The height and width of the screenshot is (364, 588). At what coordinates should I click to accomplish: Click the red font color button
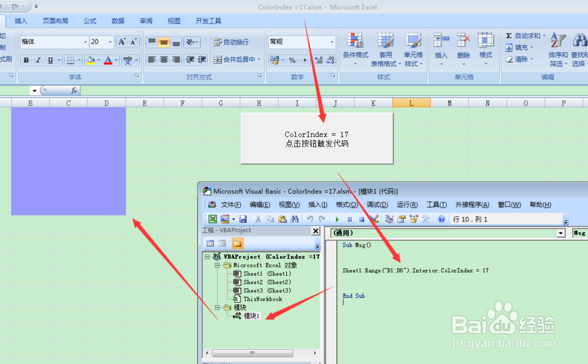point(108,60)
